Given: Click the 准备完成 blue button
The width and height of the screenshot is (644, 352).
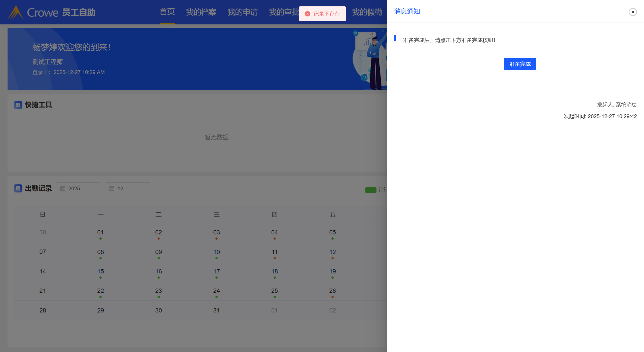Looking at the screenshot, I should [520, 64].
